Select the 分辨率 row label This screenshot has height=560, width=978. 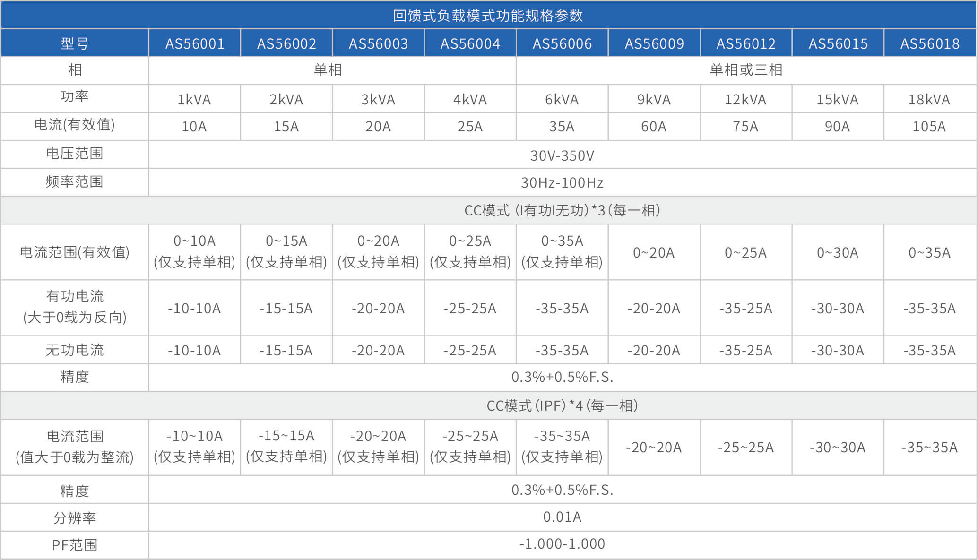(75, 518)
